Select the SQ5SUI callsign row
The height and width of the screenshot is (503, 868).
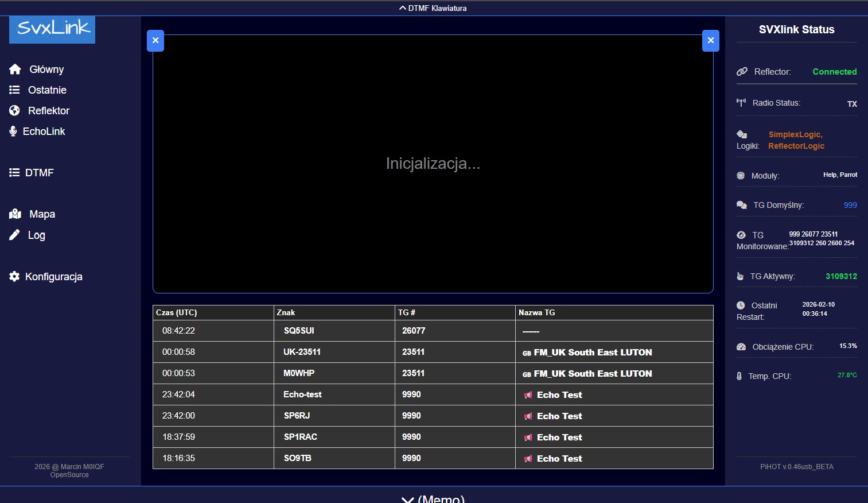[x=299, y=331]
